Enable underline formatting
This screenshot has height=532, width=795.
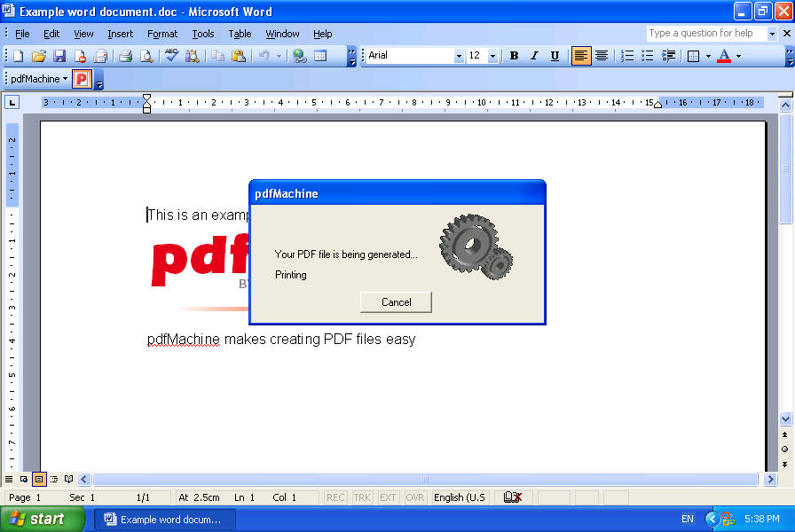(x=555, y=55)
